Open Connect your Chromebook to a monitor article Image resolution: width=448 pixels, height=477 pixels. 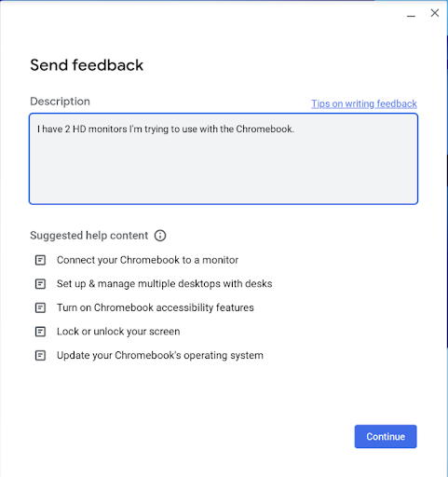click(147, 260)
